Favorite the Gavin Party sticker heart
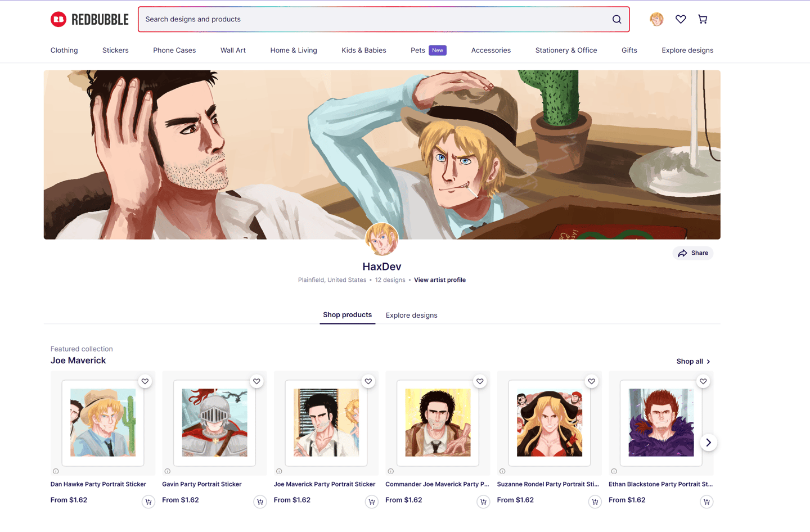 pyautogui.click(x=256, y=381)
